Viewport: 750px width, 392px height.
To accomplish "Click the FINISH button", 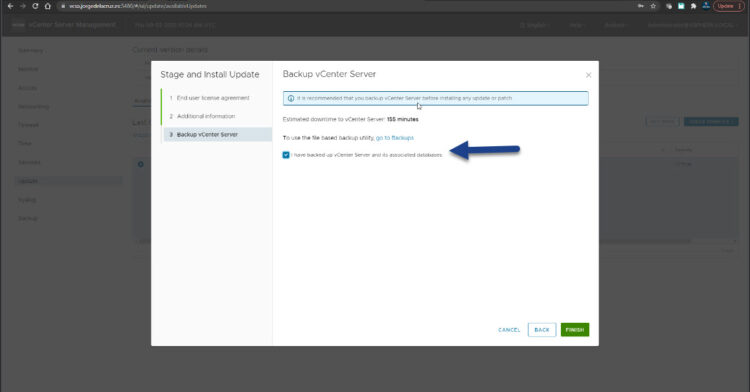I will 575,330.
